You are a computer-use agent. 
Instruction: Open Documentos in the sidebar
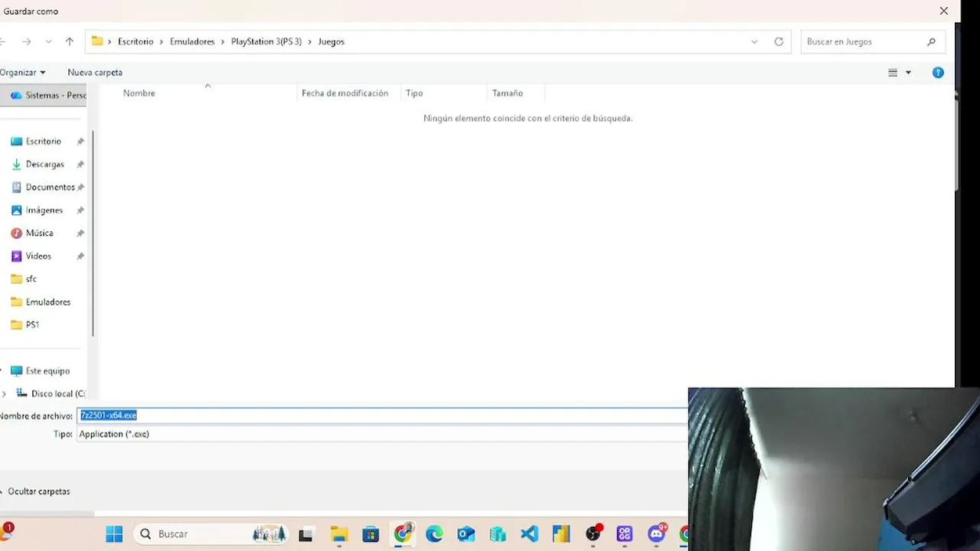pyautogui.click(x=50, y=187)
